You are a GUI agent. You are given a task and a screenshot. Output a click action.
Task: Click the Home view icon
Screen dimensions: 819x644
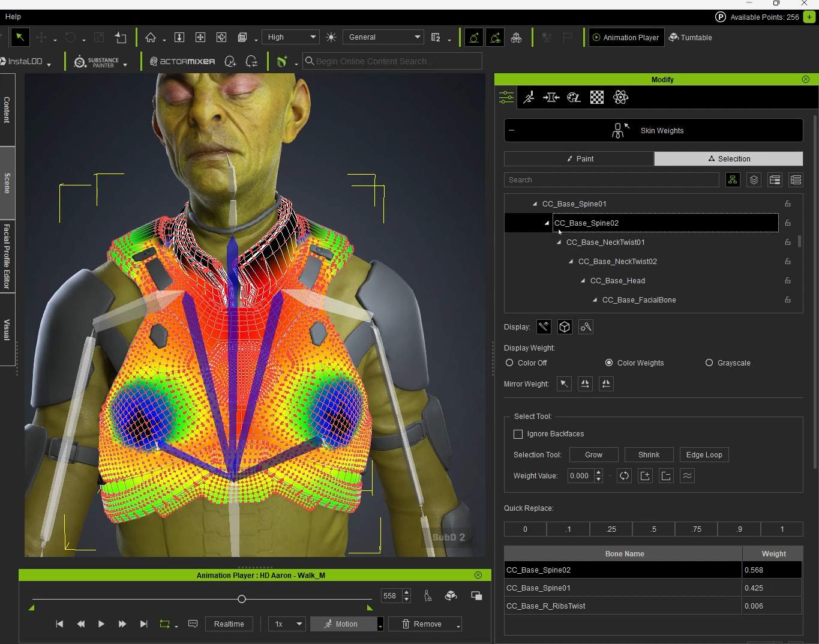(x=151, y=37)
